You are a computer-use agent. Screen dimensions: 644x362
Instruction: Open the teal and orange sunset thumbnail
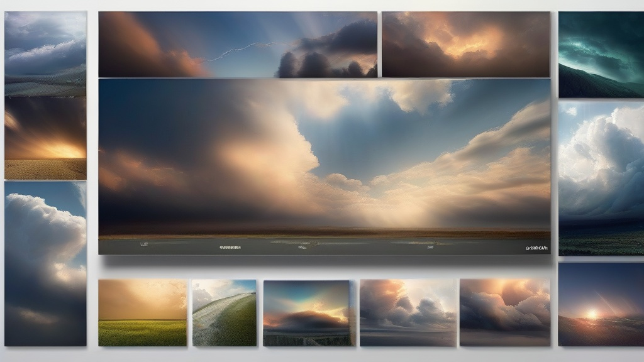pyautogui.click(x=306, y=313)
